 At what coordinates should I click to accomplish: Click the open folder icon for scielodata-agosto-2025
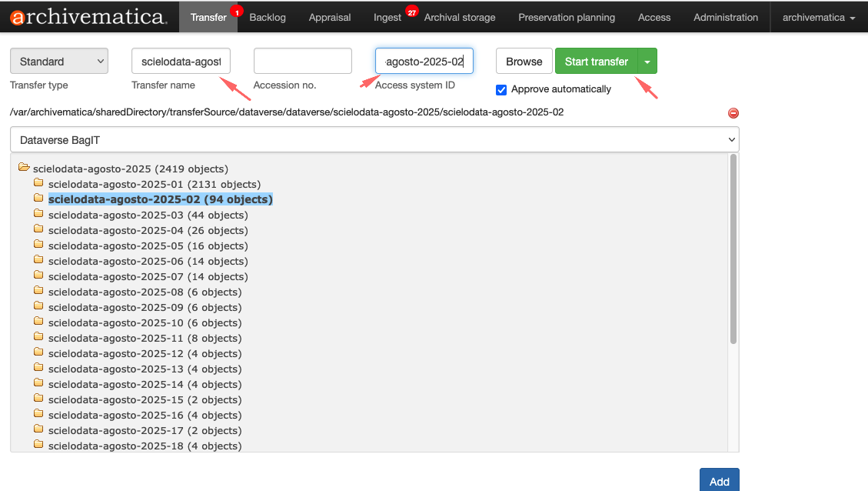(23, 168)
